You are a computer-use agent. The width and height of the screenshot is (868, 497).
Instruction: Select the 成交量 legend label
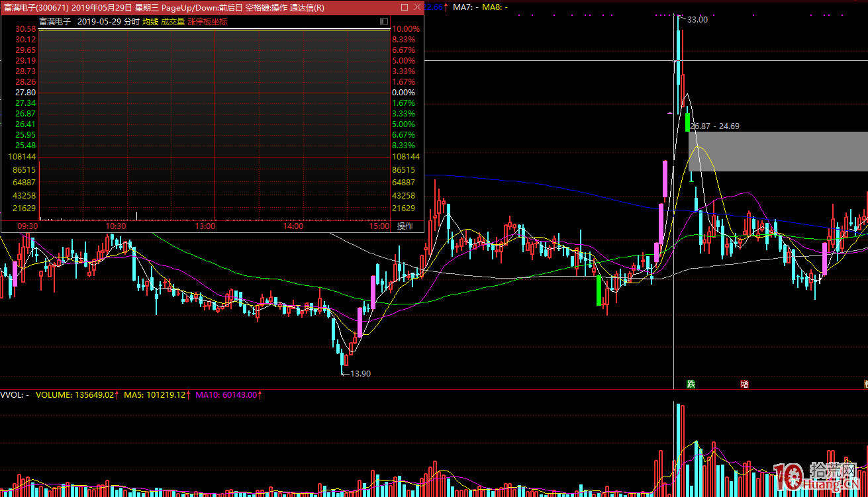(173, 21)
